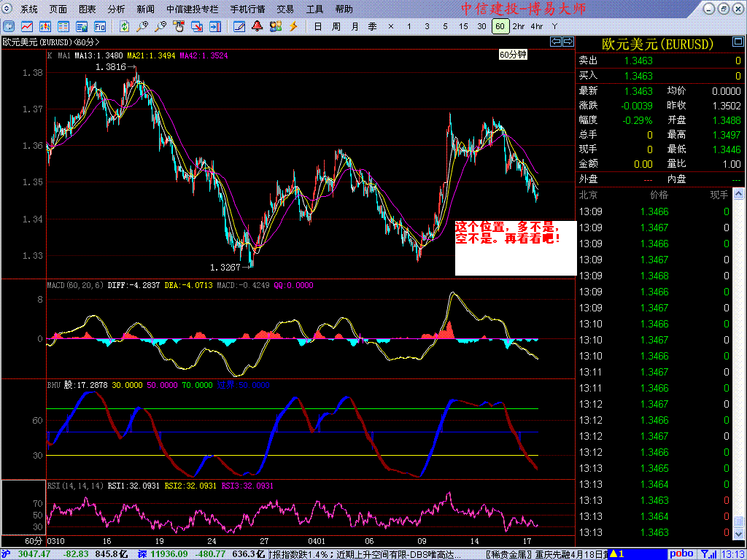Viewport: 747px width, 560px height.
Task: Toggle the side panel arrow icon
Action: pos(215,26)
